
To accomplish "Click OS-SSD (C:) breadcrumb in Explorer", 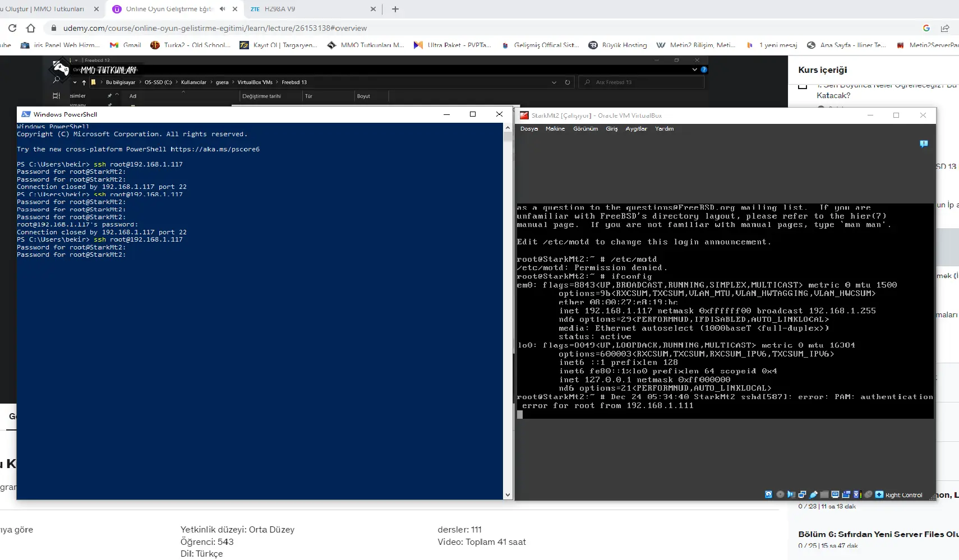I will pyautogui.click(x=158, y=82).
